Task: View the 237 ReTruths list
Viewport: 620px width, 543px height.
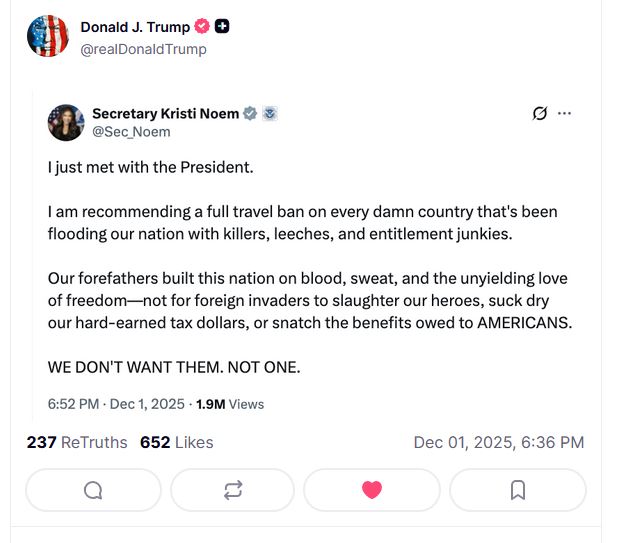Action: (77, 442)
